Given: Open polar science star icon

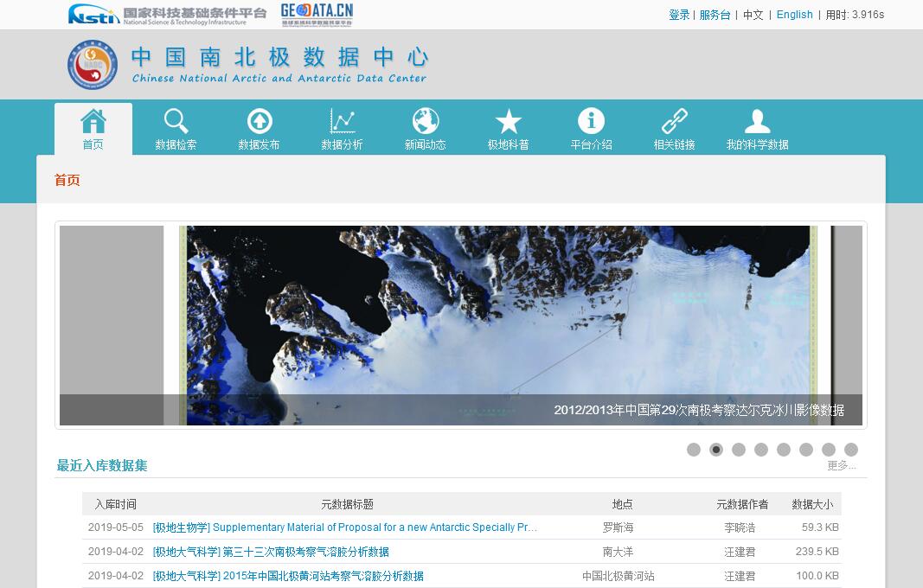Looking at the screenshot, I should pos(508,122).
